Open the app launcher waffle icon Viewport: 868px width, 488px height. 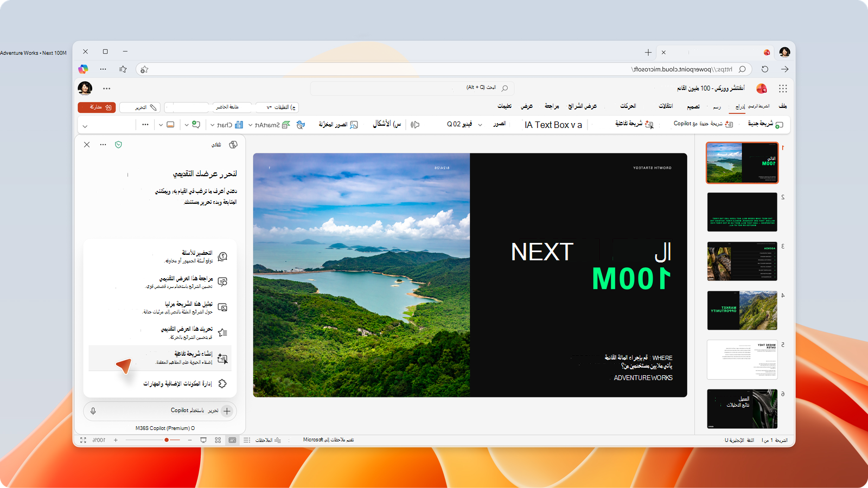[783, 88]
